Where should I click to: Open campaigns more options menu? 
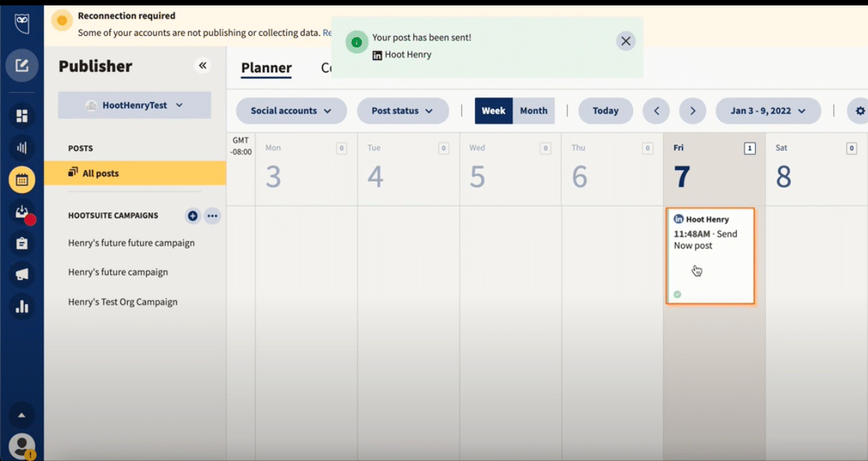(212, 216)
